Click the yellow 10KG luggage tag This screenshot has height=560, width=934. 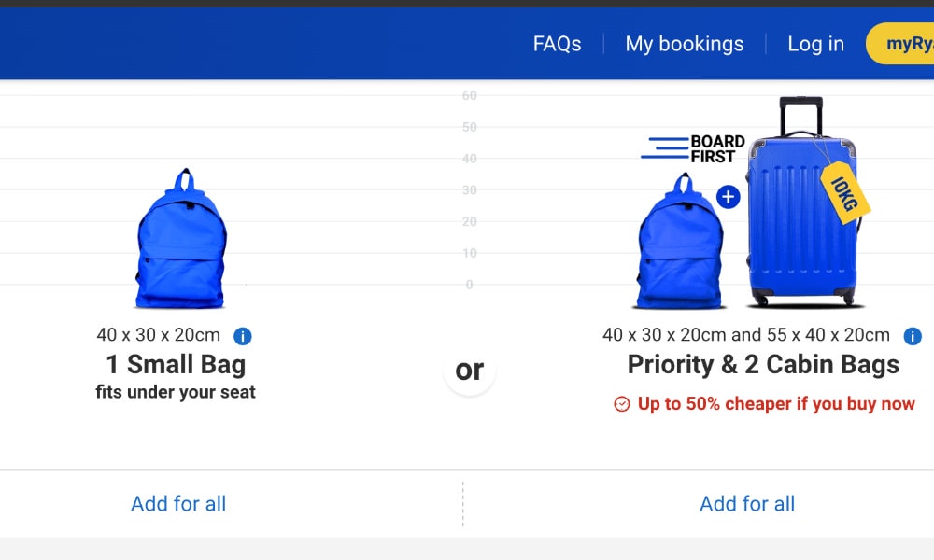tap(844, 193)
